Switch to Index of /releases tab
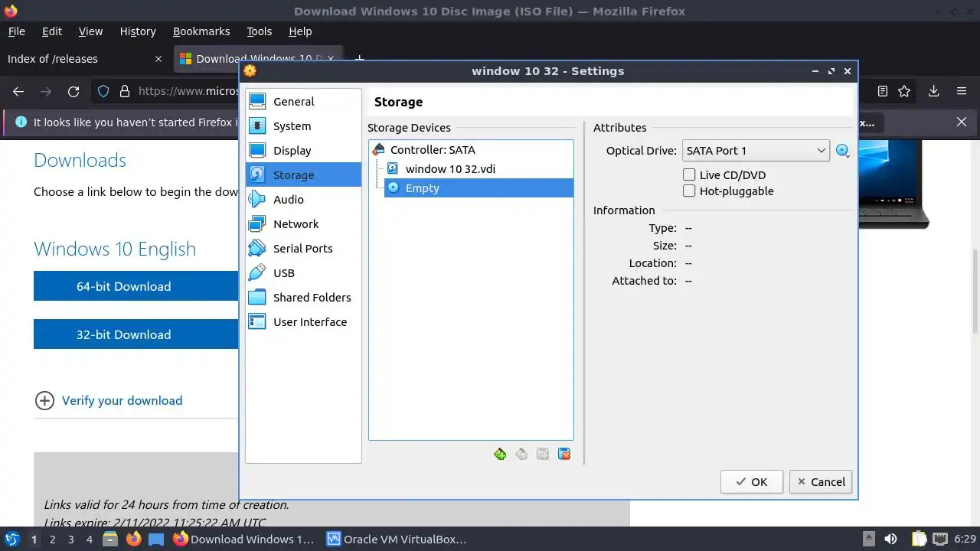This screenshot has height=551, width=980. point(84,59)
